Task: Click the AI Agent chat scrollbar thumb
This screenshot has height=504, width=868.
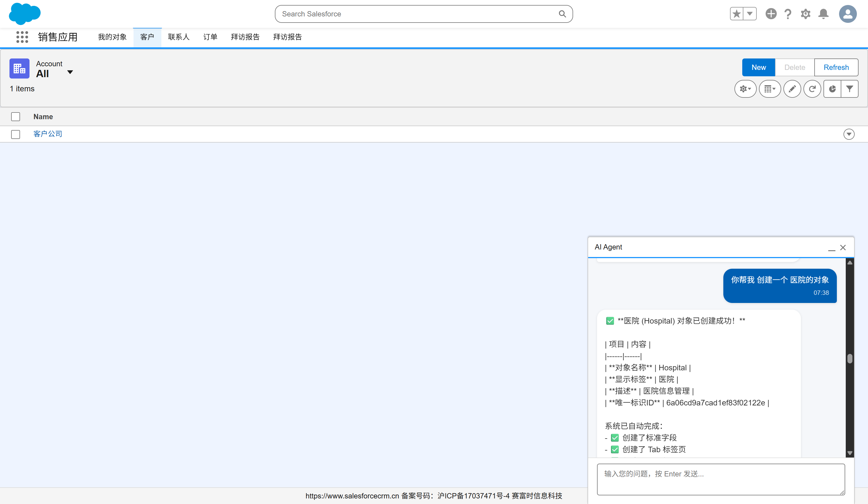Action: tap(850, 359)
